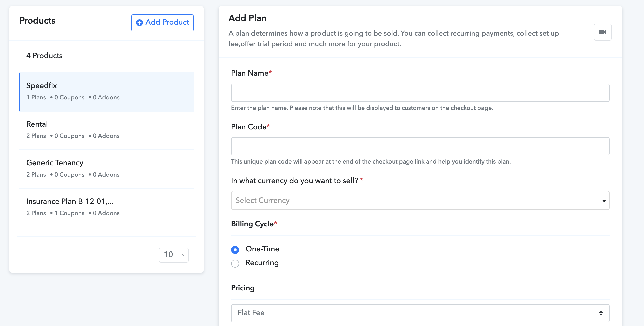Open the Insurance Plan B-12-01 product

pos(106,208)
